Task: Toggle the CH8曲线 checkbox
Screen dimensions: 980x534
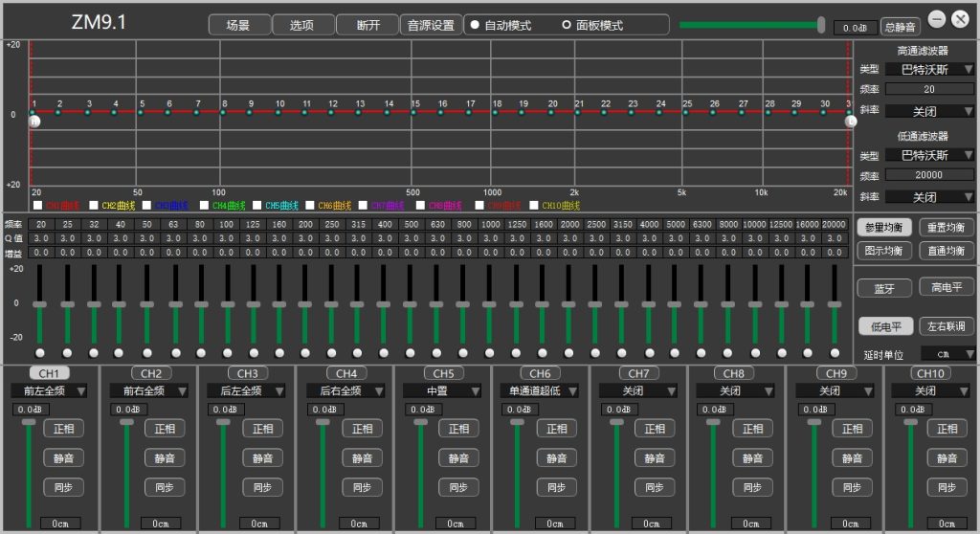Action: pos(420,205)
